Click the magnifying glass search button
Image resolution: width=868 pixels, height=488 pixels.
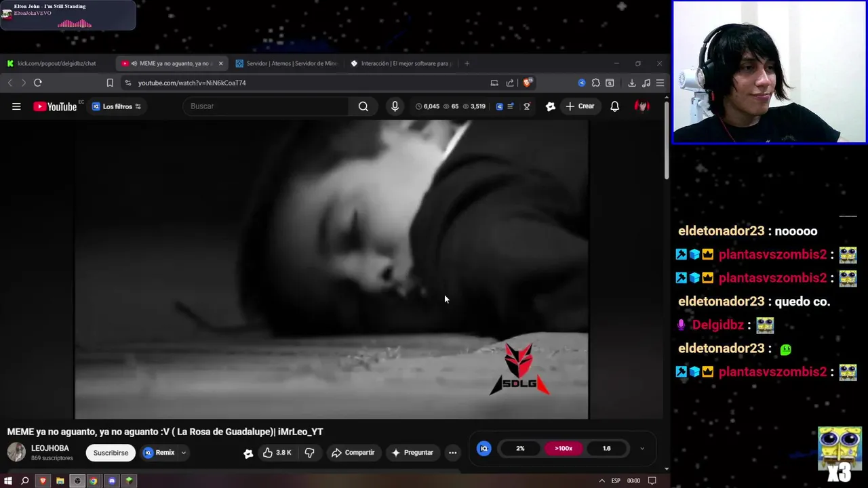click(363, 106)
